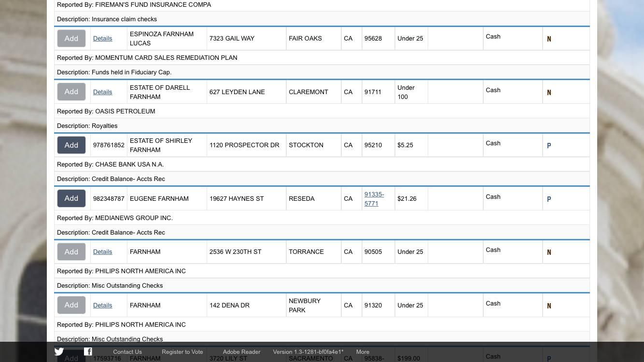
Task: Open the Facebook icon in the footer
Action: [88, 351]
